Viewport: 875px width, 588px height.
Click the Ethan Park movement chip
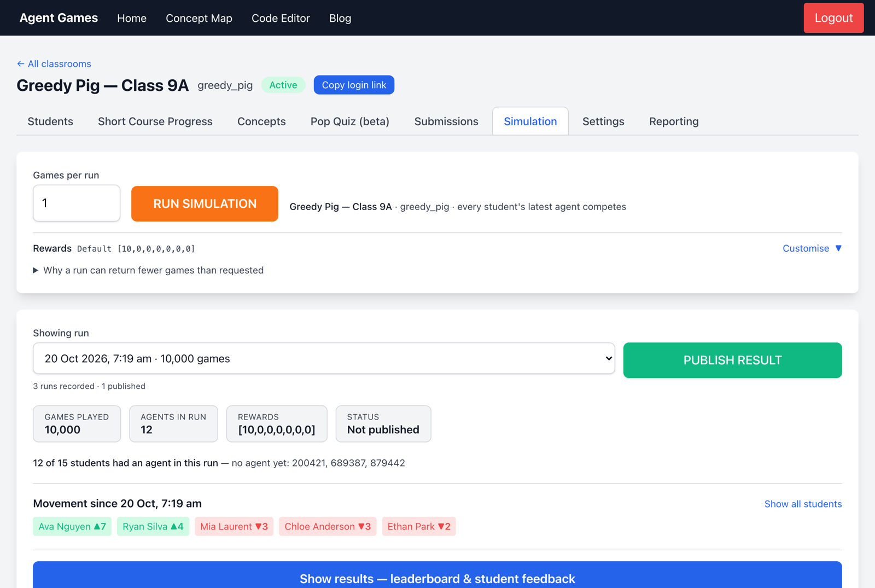419,526
